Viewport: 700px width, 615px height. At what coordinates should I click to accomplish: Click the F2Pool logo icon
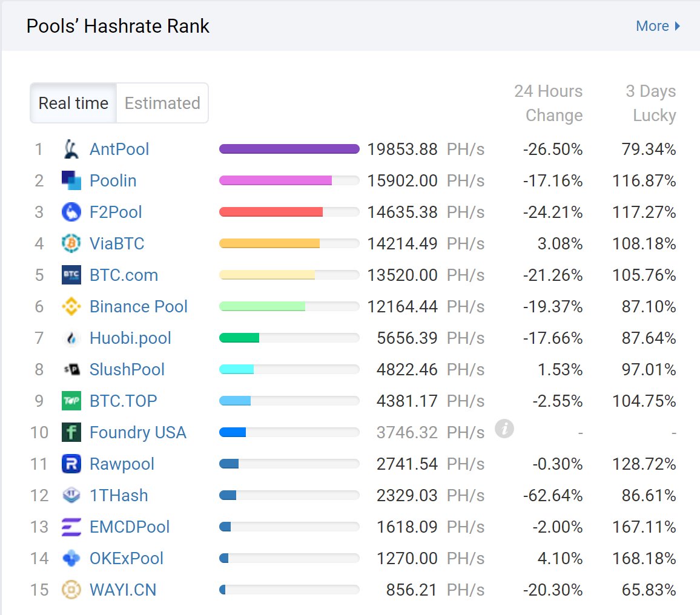coord(71,212)
